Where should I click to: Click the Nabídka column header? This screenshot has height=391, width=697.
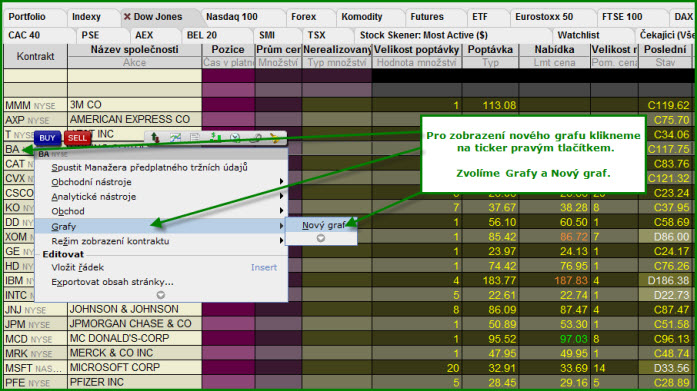pos(554,50)
